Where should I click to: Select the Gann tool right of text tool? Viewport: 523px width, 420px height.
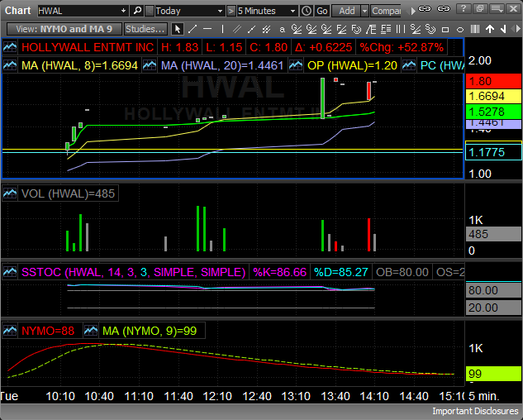(297, 30)
